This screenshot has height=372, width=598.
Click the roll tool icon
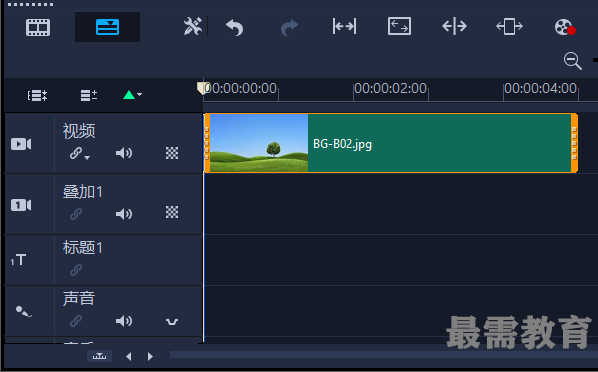click(454, 27)
